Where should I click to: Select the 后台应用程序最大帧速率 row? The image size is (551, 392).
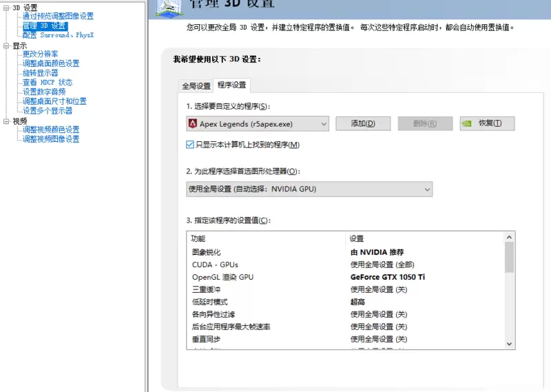pyautogui.click(x=346, y=327)
